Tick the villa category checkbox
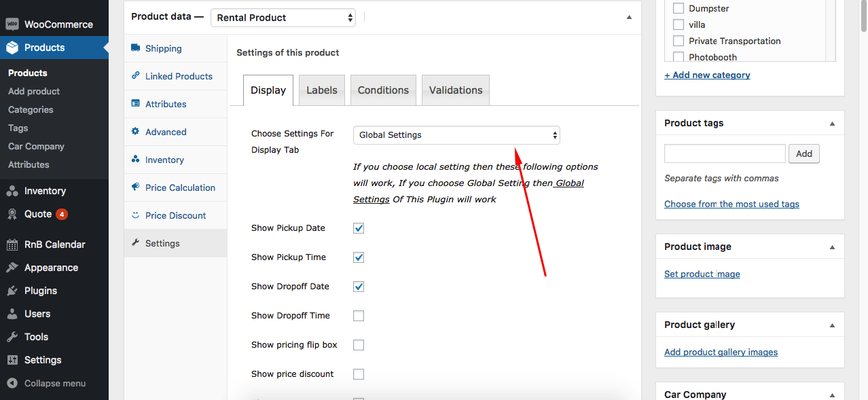The image size is (868, 400). (x=678, y=24)
